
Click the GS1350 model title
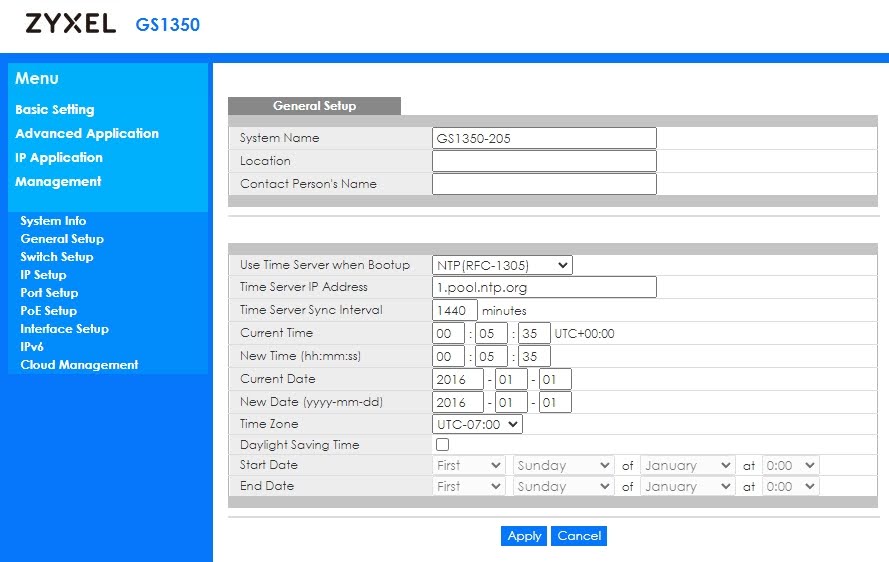pyautogui.click(x=168, y=25)
